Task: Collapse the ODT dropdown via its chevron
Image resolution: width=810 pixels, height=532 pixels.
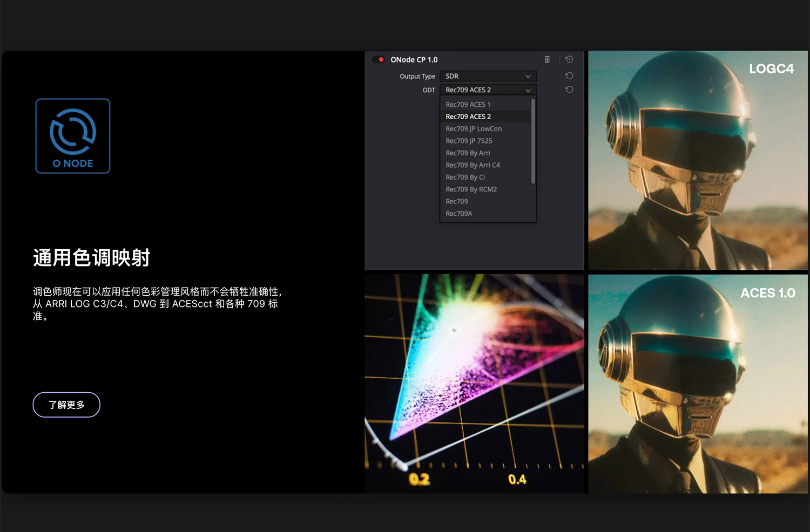Action: (528, 90)
